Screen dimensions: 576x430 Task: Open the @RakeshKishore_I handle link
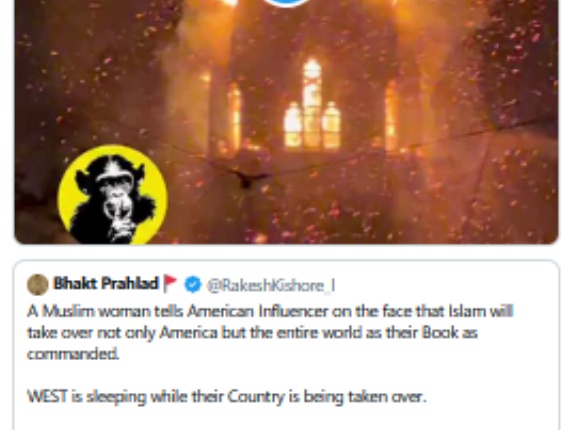coord(271,285)
